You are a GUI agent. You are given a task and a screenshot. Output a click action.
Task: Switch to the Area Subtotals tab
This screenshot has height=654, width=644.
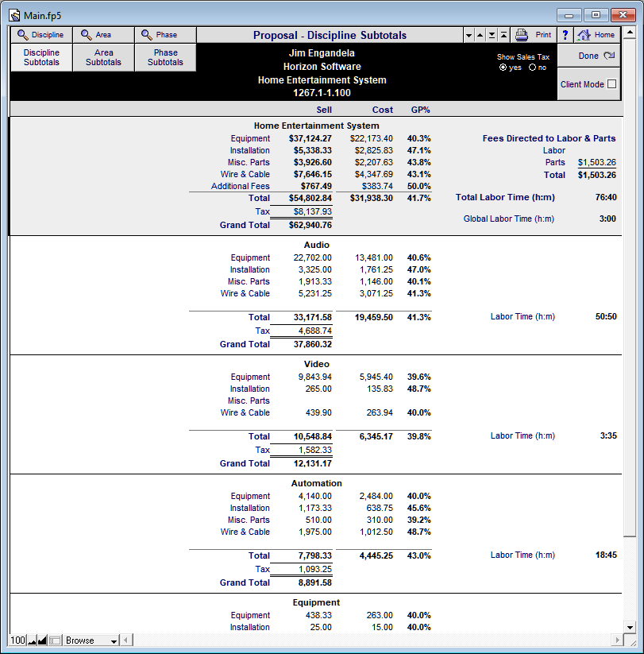click(103, 57)
